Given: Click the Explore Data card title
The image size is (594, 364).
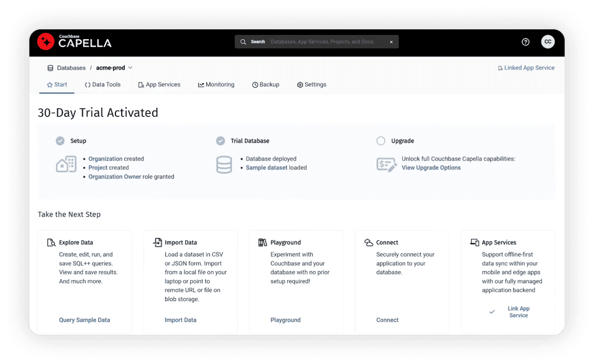Looking at the screenshot, I should click(x=76, y=243).
